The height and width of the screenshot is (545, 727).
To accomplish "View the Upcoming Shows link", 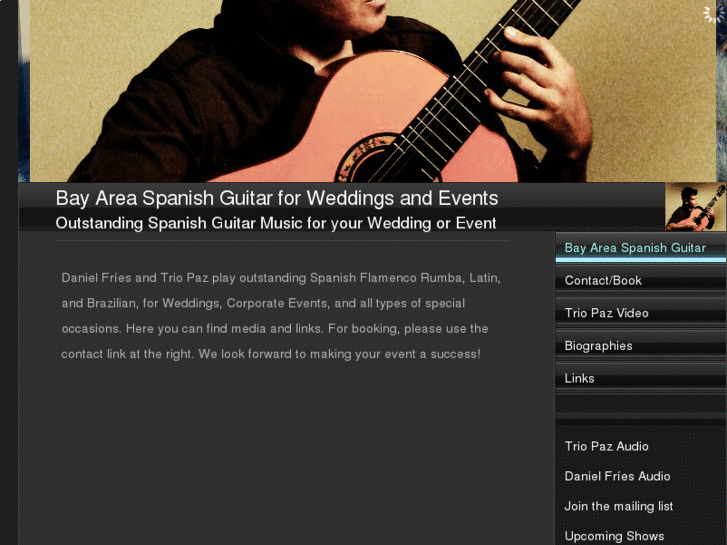I will [x=614, y=536].
